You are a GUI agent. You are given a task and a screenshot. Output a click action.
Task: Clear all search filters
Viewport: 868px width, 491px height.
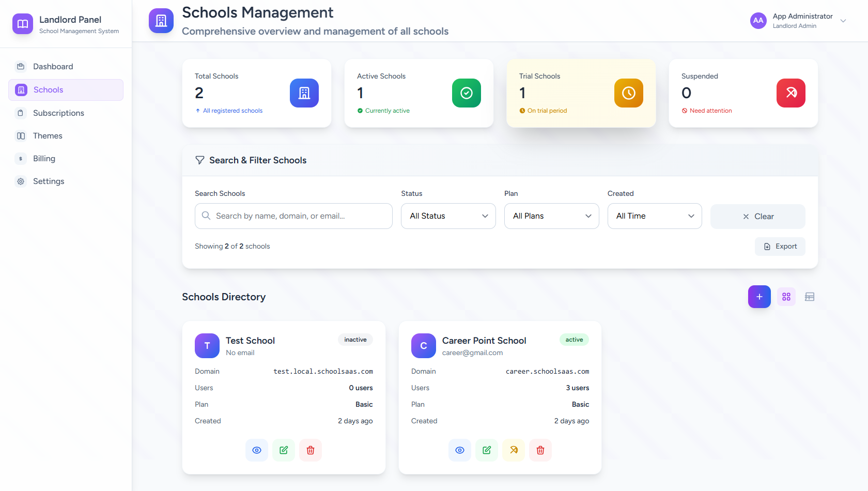point(757,217)
